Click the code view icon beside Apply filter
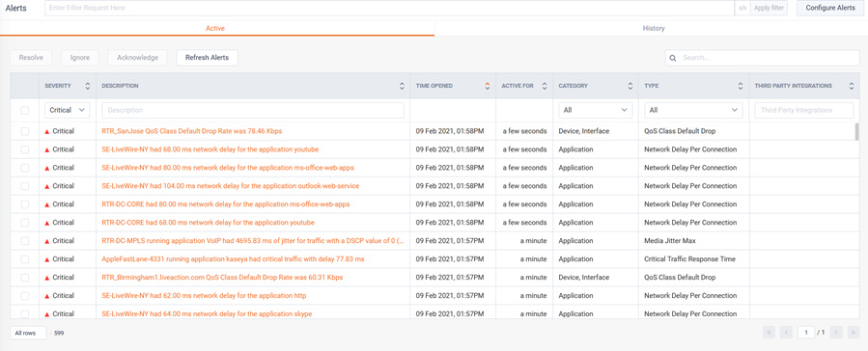The image size is (868, 351). coord(742,9)
